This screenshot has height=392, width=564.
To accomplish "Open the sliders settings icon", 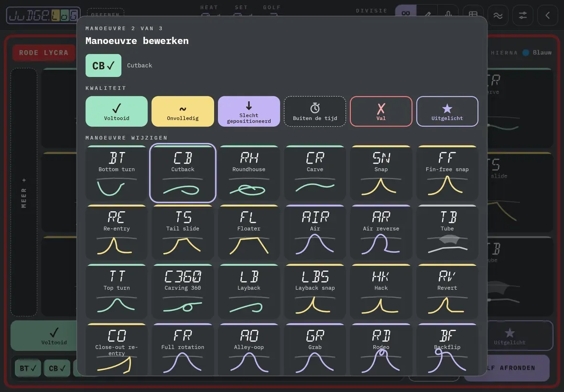I will [x=522, y=15].
